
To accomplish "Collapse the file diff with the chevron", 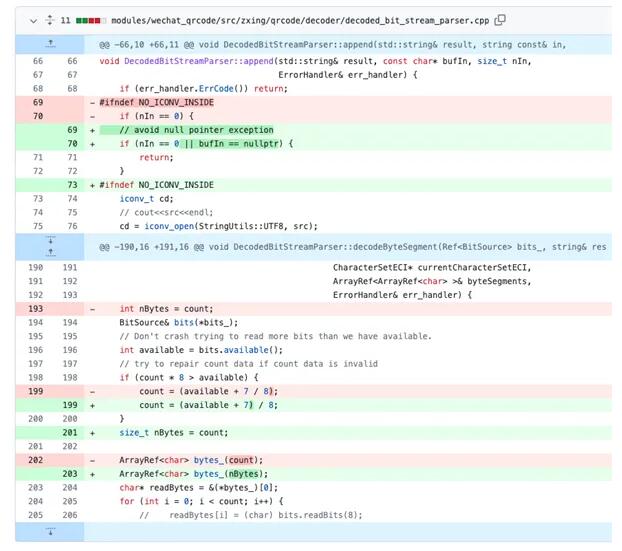I will (34, 20).
